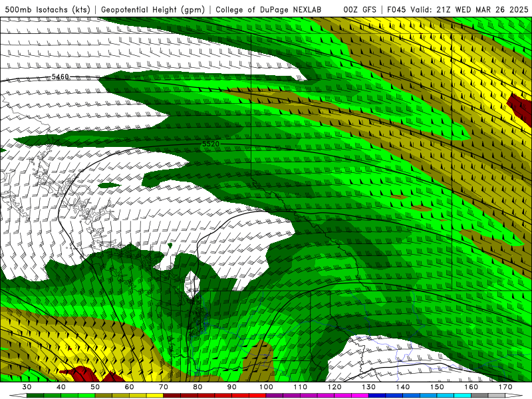Click the 160 knot colorbar label

[x=471, y=387]
